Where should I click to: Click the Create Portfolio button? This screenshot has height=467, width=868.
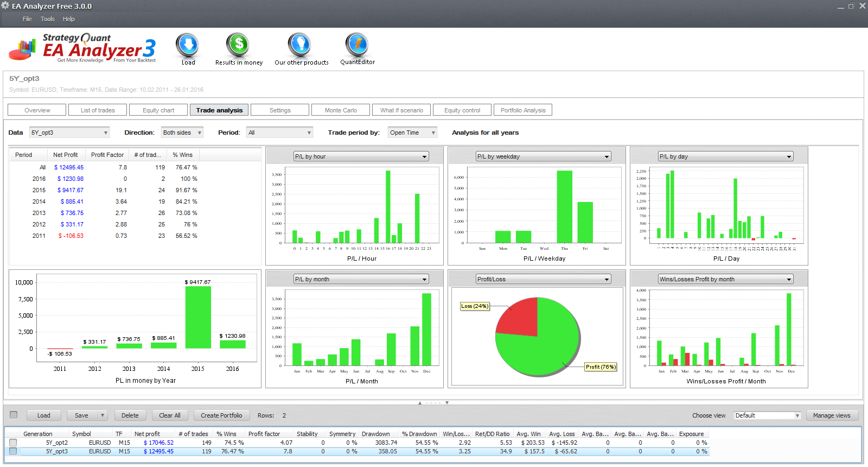point(221,415)
